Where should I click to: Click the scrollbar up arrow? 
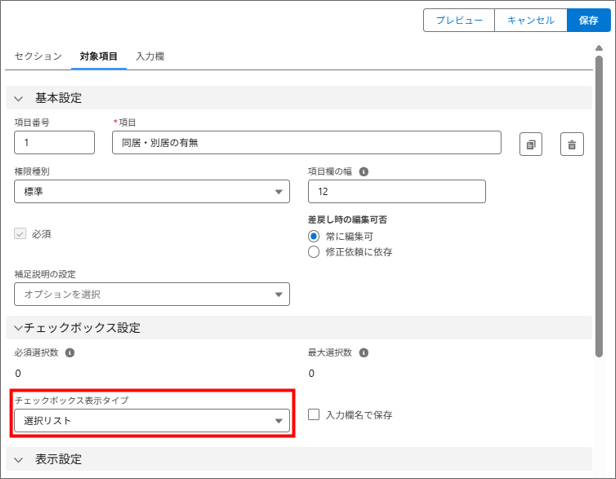coord(599,48)
